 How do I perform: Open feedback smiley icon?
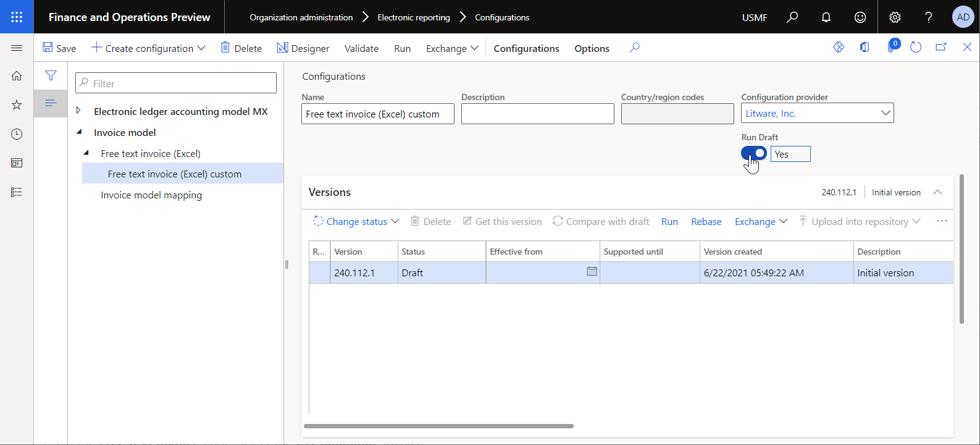click(860, 17)
